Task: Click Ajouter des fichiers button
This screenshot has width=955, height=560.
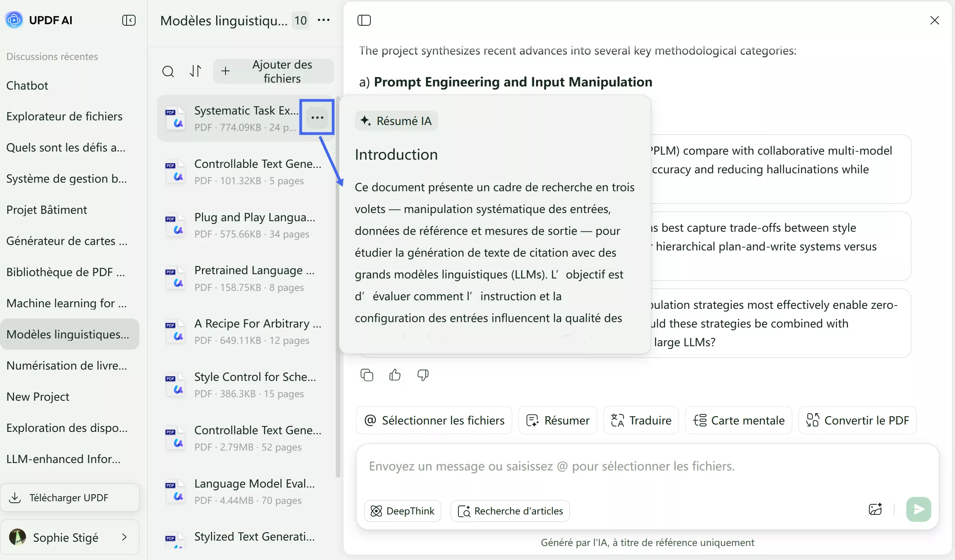Action: click(x=273, y=71)
